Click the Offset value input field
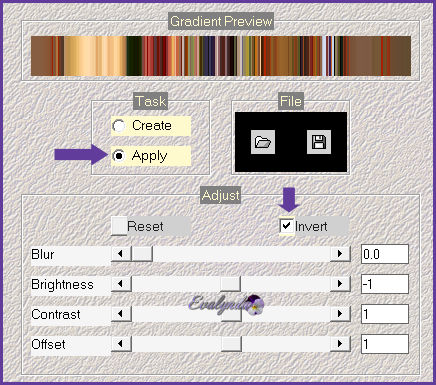Image resolution: width=436 pixels, height=385 pixels. 385,344
